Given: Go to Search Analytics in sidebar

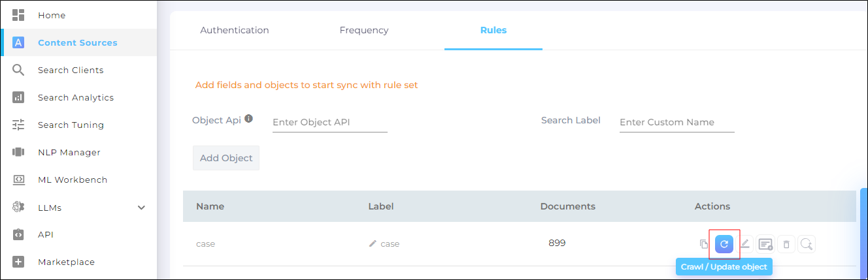Looking at the screenshot, I should tap(75, 97).
